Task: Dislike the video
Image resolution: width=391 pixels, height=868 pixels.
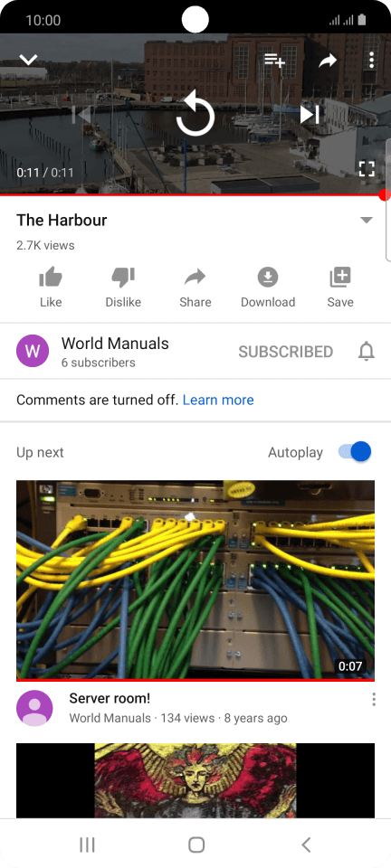Action: (123, 288)
